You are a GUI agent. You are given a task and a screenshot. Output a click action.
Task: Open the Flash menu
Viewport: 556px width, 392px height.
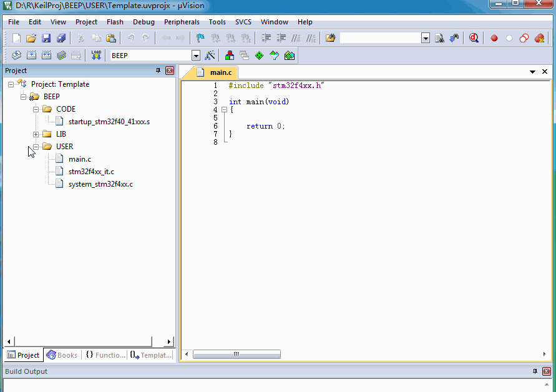115,22
